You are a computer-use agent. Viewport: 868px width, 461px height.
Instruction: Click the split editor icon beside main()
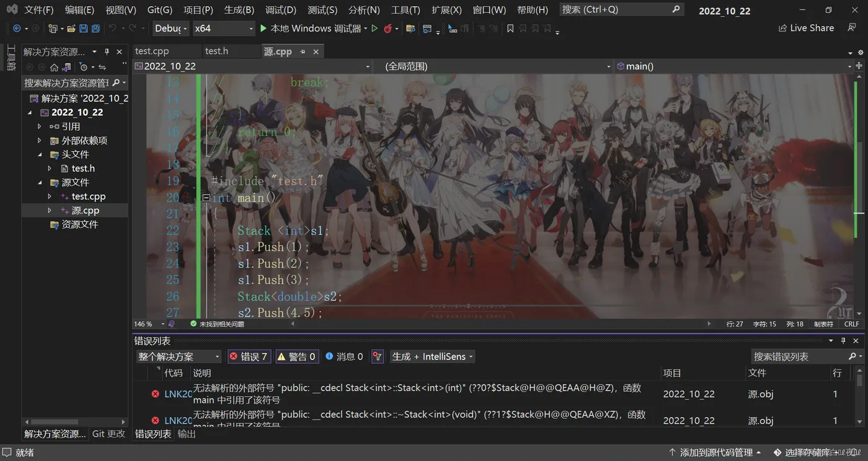pos(860,66)
